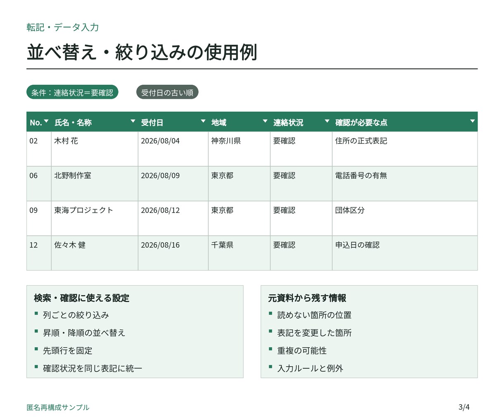
Task: Click the 検索・確認に使える設定 heading
Action: click(81, 298)
